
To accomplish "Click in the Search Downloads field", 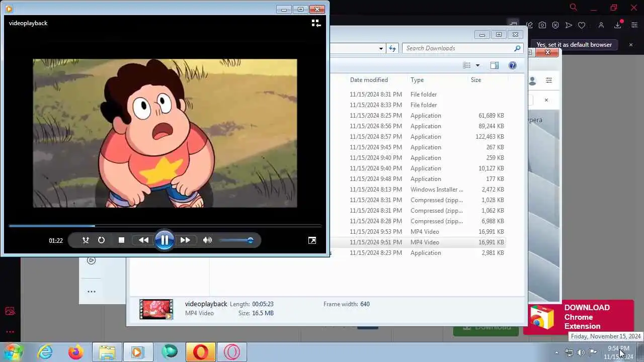I will tap(458, 48).
